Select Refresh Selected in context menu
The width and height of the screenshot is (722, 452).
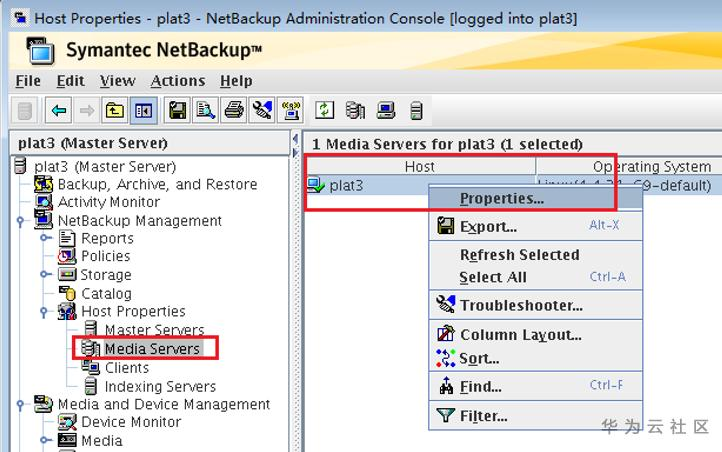click(x=536, y=255)
